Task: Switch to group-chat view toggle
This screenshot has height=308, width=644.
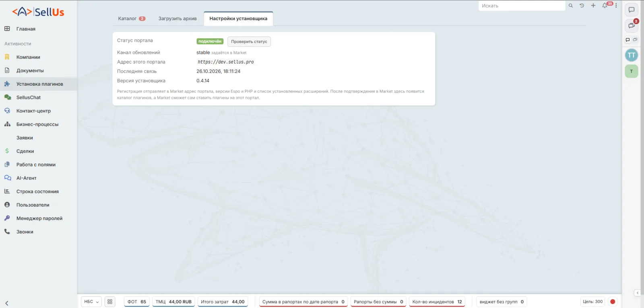Action: (x=635, y=40)
